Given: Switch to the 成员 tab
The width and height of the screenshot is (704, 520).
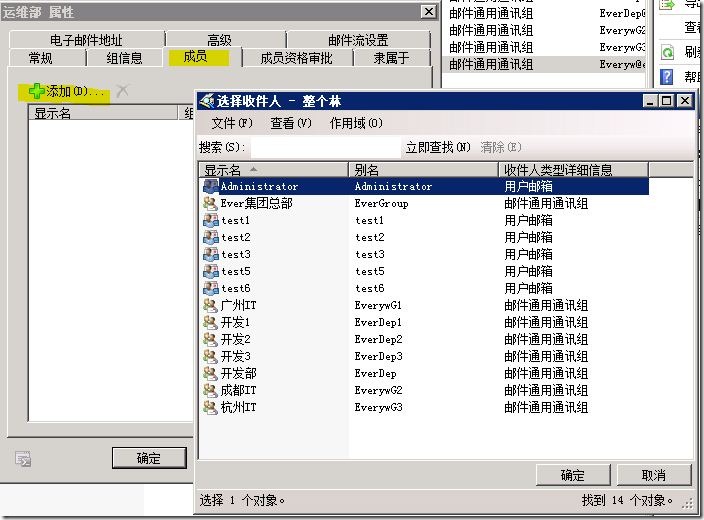Looking at the screenshot, I should pos(196,58).
